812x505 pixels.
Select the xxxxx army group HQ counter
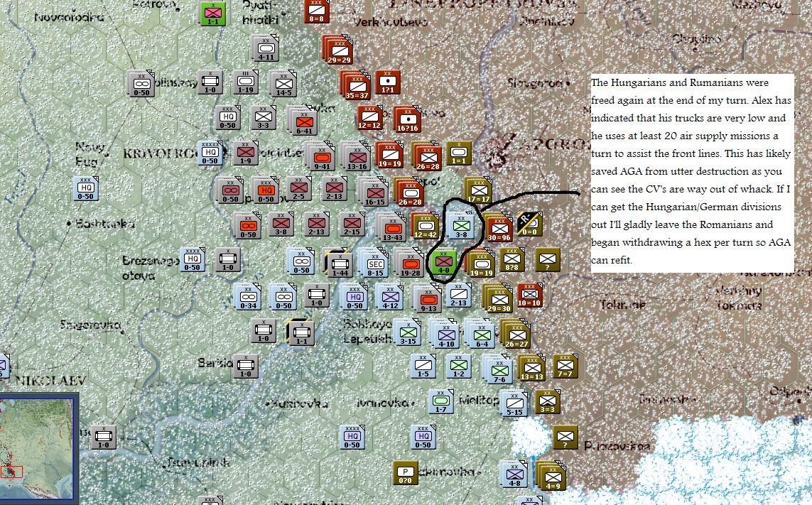[210, 154]
